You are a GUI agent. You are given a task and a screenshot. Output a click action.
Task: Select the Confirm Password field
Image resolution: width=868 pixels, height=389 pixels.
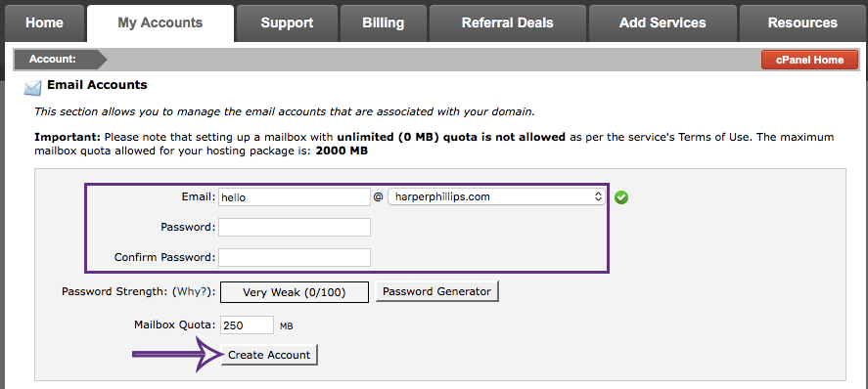(295, 257)
